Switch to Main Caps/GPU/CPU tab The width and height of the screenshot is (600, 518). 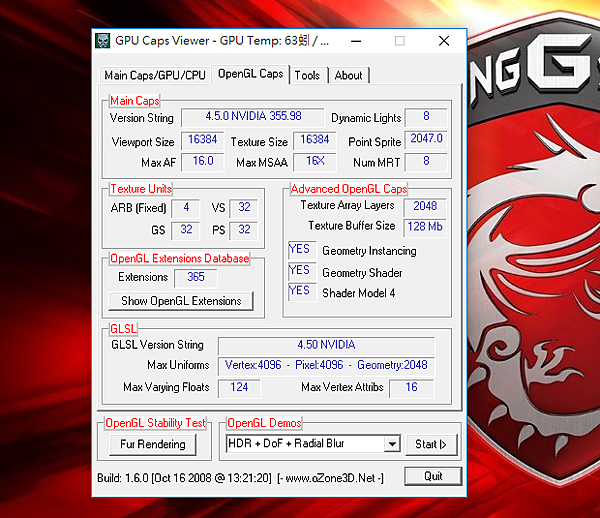pos(155,75)
